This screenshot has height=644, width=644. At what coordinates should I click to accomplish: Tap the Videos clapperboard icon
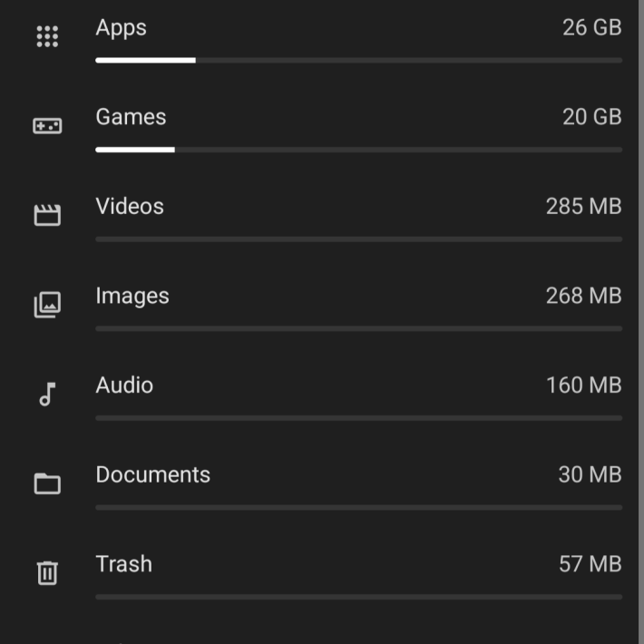[47, 215]
